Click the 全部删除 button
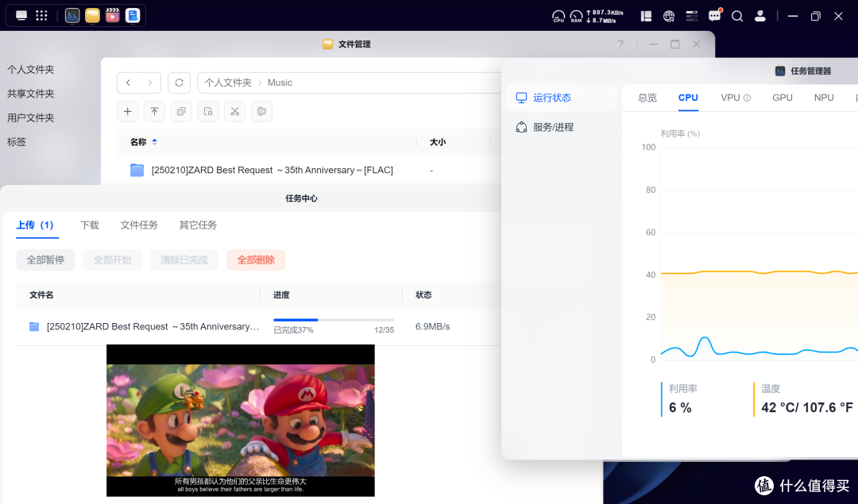Viewport: 858px width, 504px height. [x=256, y=260]
